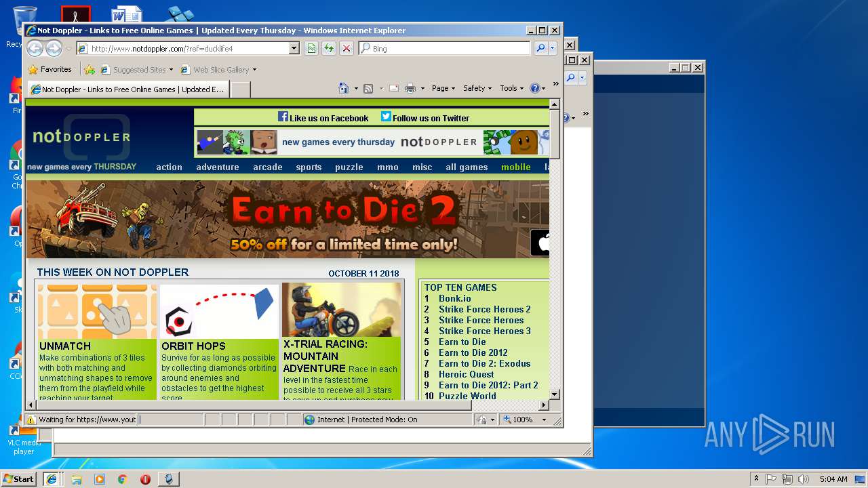Click the green Refresh arrows icon
The height and width of the screenshot is (488, 868).
click(x=329, y=48)
